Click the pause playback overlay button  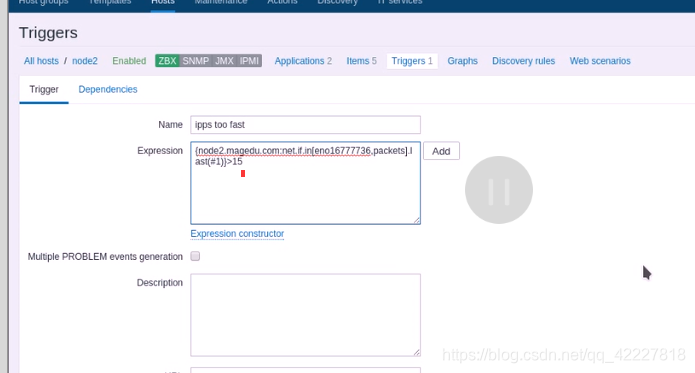[499, 190]
